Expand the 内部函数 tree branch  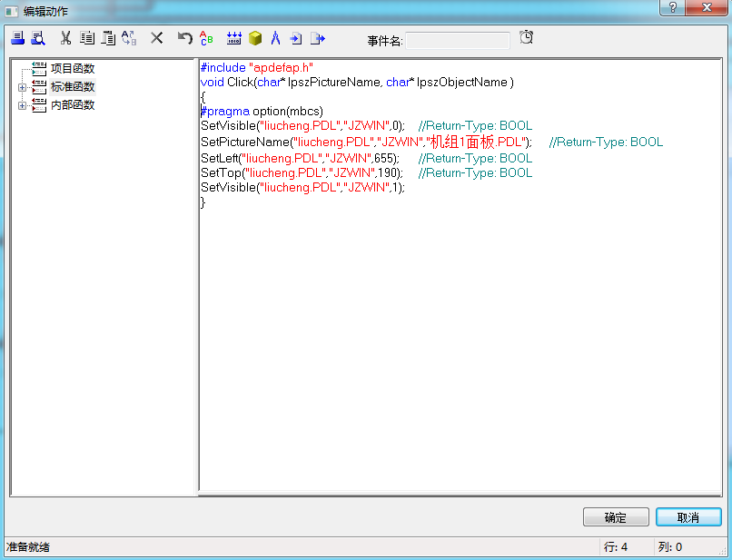(x=22, y=105)
